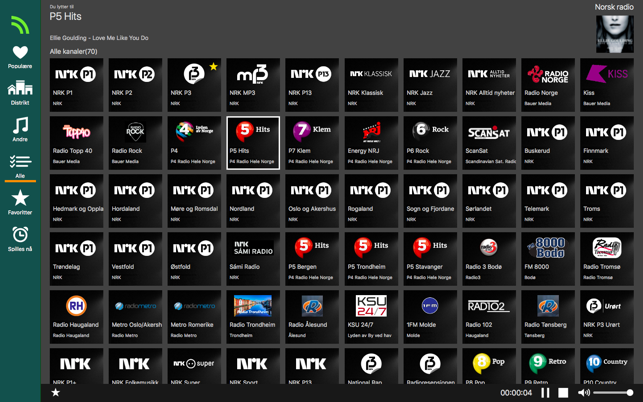643x402 pixels.
Task: Select NRK P1 Buskerud
Action: [548, 143]
